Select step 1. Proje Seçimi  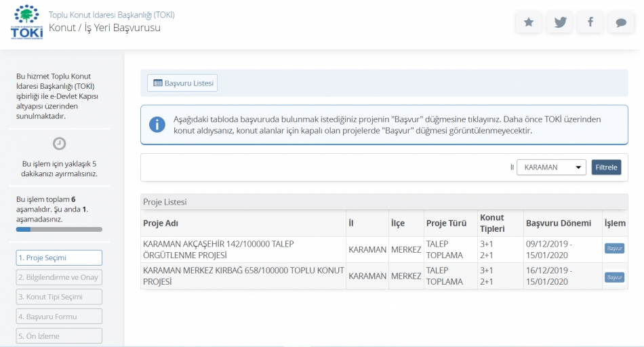point(59,258)
